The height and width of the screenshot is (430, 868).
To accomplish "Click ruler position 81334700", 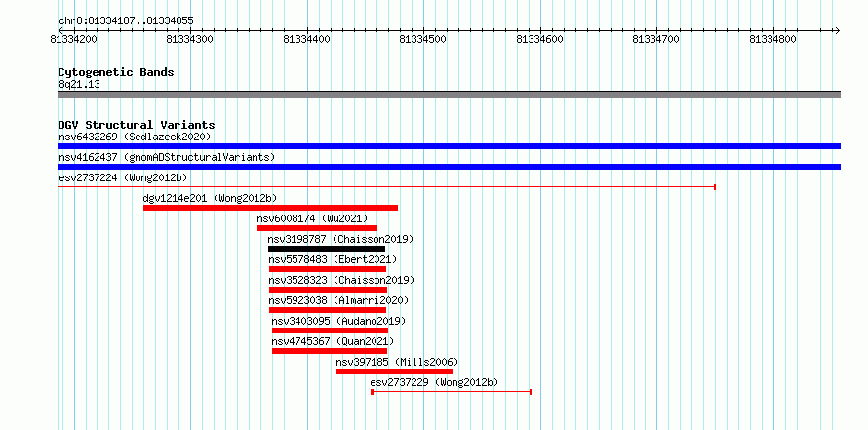I will point(656,39).
